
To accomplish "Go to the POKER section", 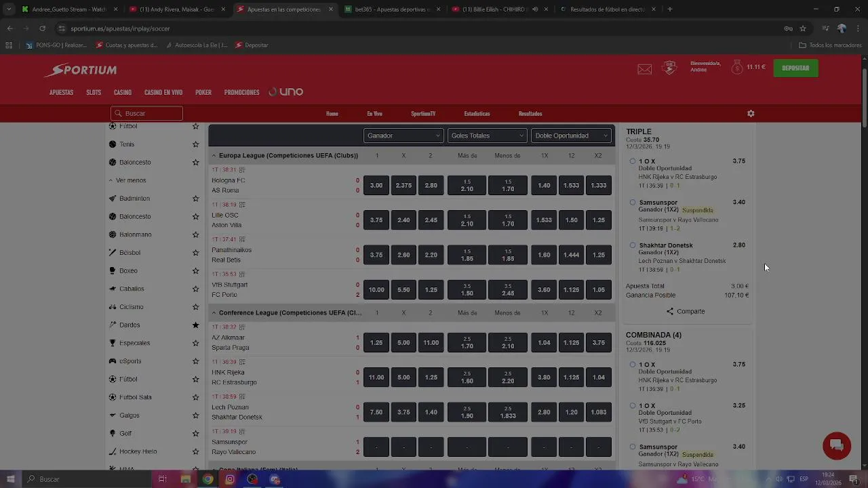I will tap(203, 92).
